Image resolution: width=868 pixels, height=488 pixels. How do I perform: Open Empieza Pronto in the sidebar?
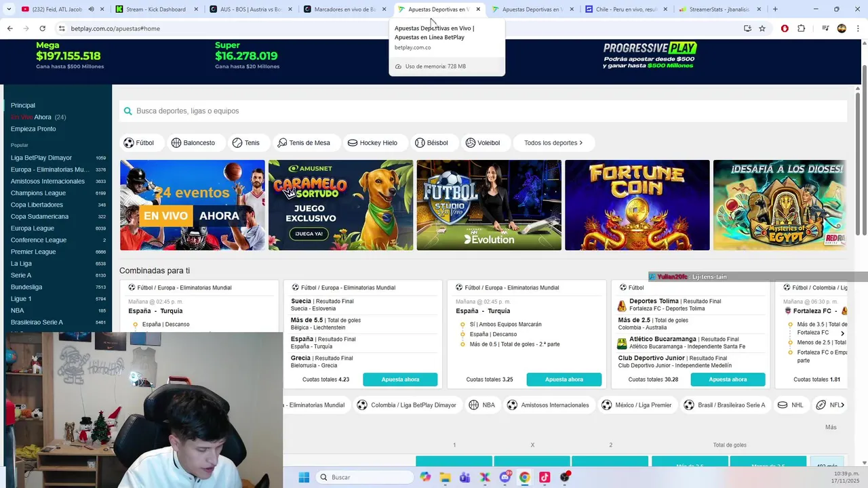point(33,129)
